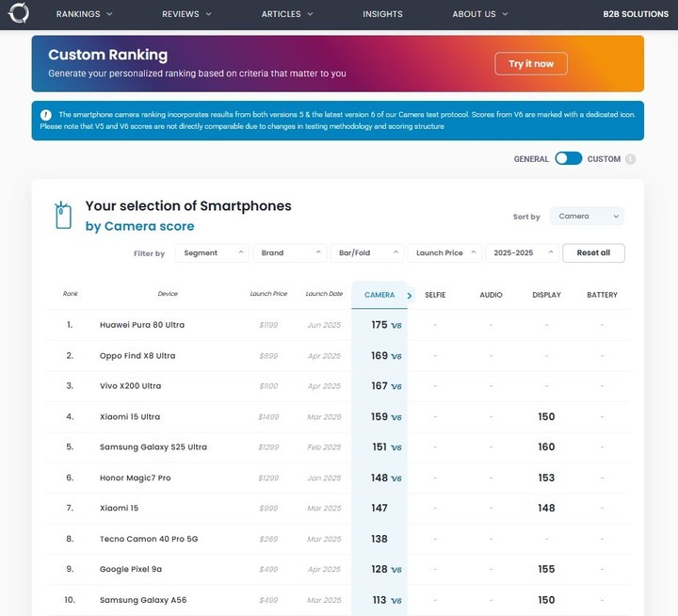Click the Launch Date column header
Image resolution: width=678 pixels, height=616 pixels.
324,294
